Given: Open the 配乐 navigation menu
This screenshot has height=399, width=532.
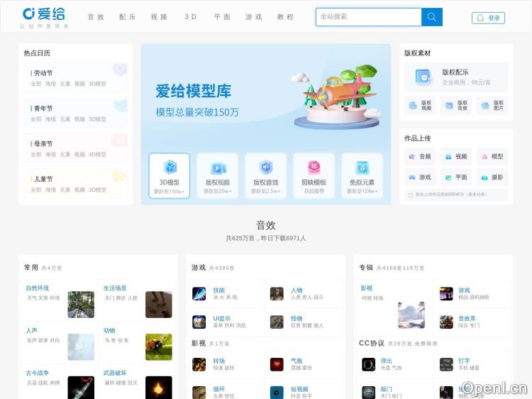Looking at the screenshot, I should point(127,17).
